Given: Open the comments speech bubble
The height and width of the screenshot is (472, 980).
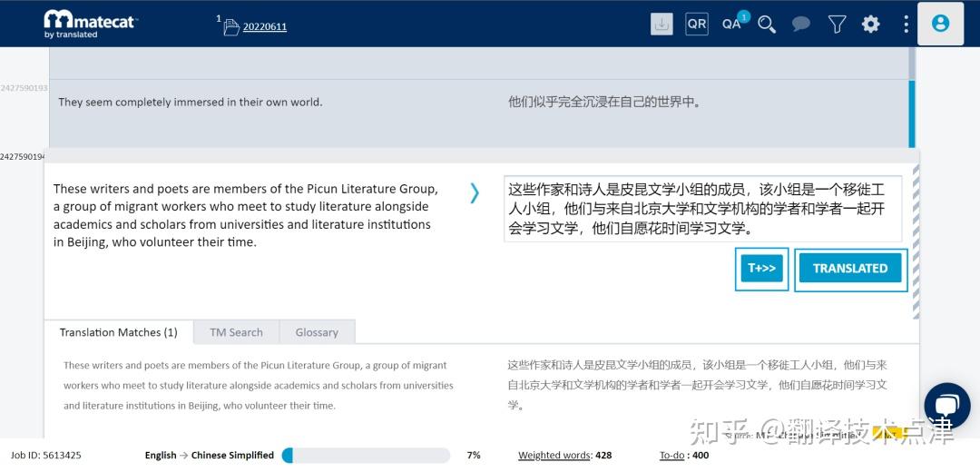Looking at the screenshot, I should tap(800, 25).
